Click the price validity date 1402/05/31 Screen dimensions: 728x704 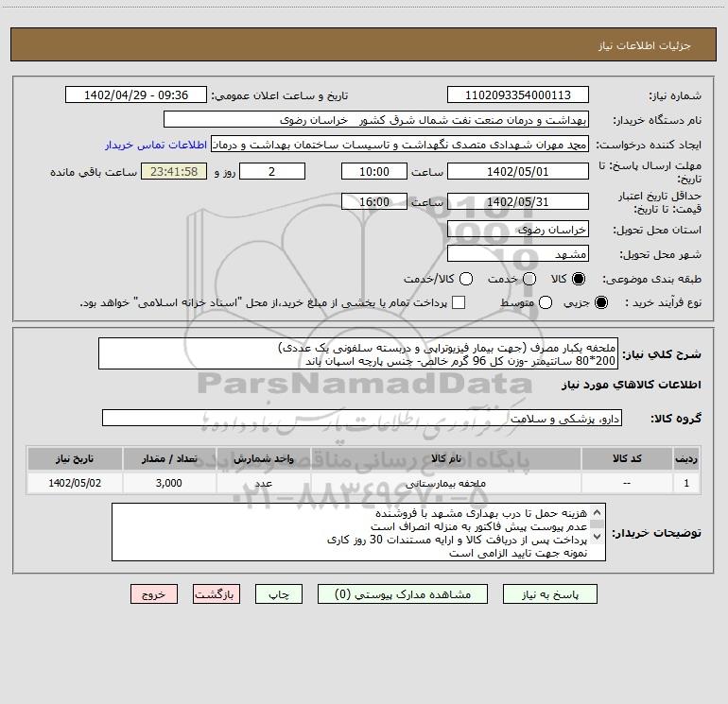coord(518,202)
